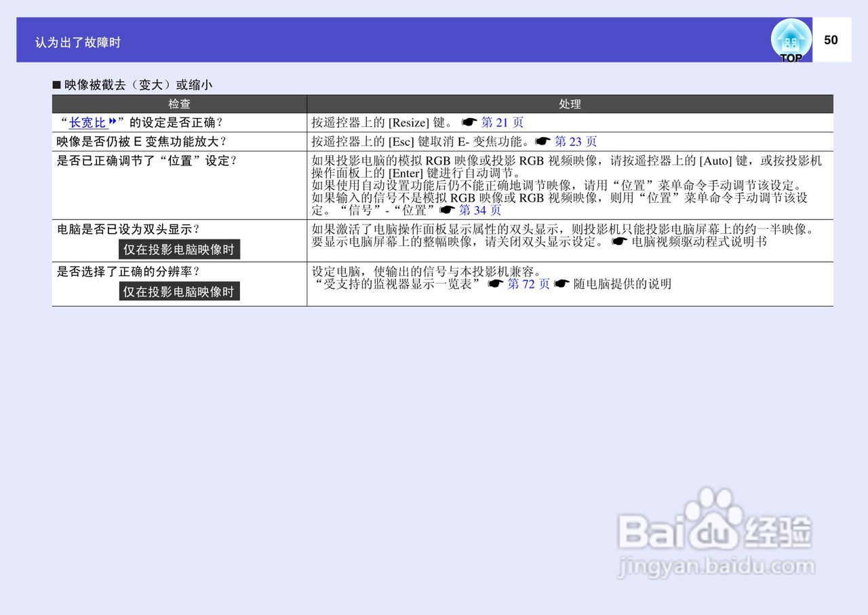Image resolution: width=868 pixels, height=615 pixels.
Task: Click the line beginning 如果使用自动设置功能后
Action: pos(557,185)
